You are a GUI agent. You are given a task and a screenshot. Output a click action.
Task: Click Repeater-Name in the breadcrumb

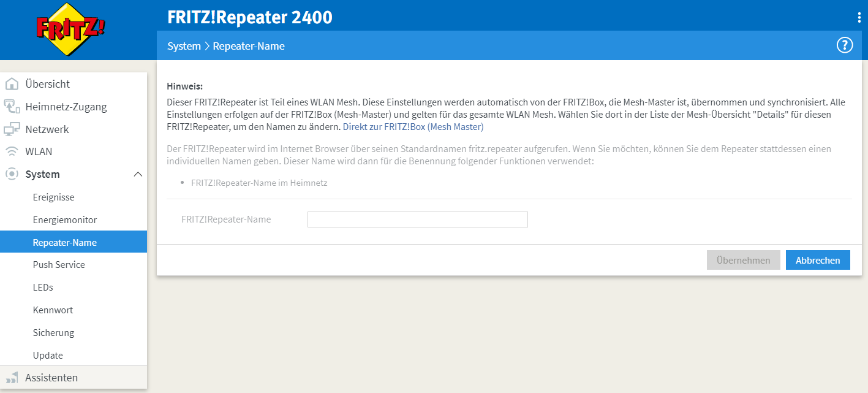pos(249,46)
